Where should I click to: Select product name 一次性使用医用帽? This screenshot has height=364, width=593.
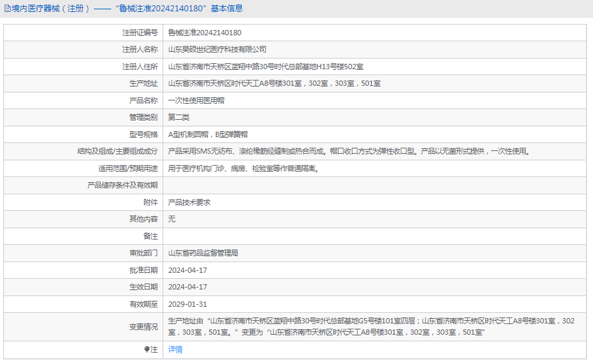click(196, 100)
